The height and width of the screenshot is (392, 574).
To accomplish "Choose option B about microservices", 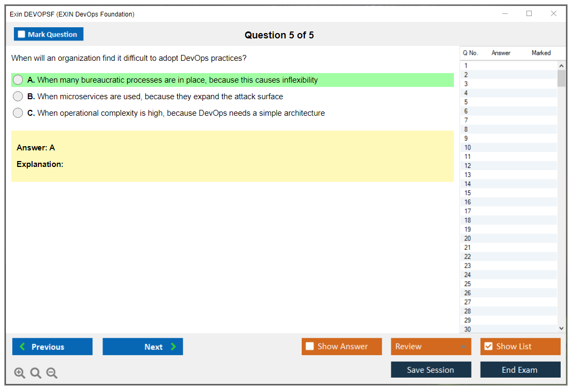I will [18, 97].
